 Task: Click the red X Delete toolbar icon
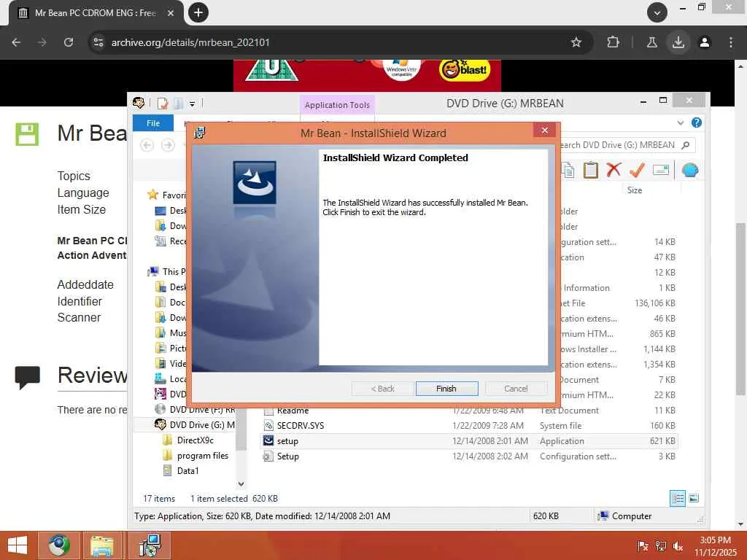[614, 169]
